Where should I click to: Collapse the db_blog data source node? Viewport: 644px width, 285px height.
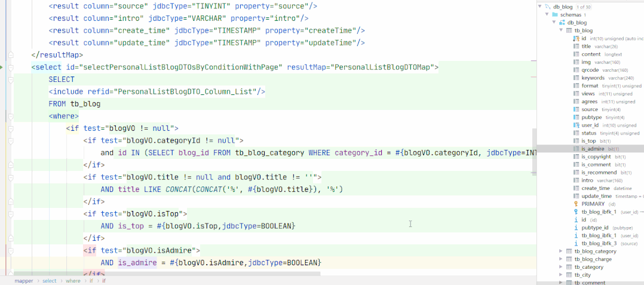point(540,7)
